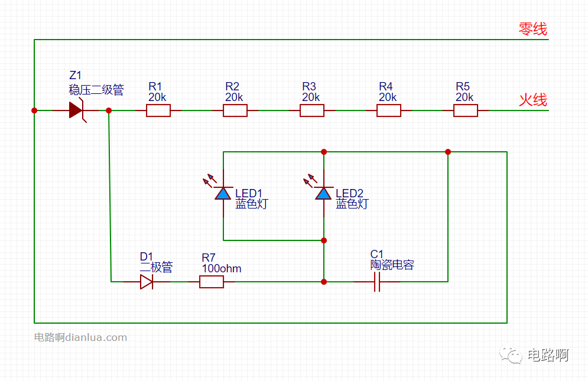The image size is (588, 381).
Task: Select the C1 capacitor symbol
Action: [377, 282]
